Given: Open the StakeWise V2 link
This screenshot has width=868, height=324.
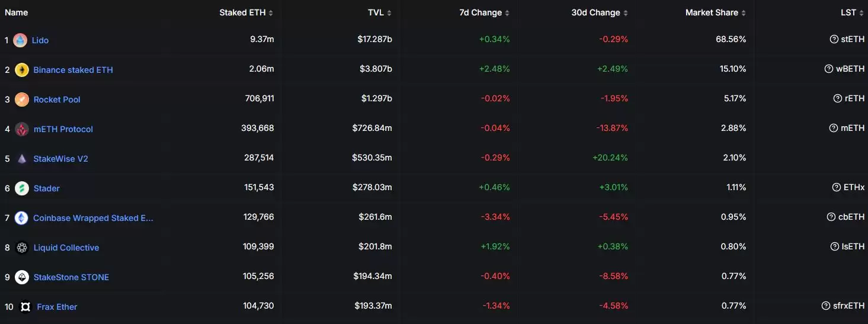Looking at the screenshot, I should 61,159.
